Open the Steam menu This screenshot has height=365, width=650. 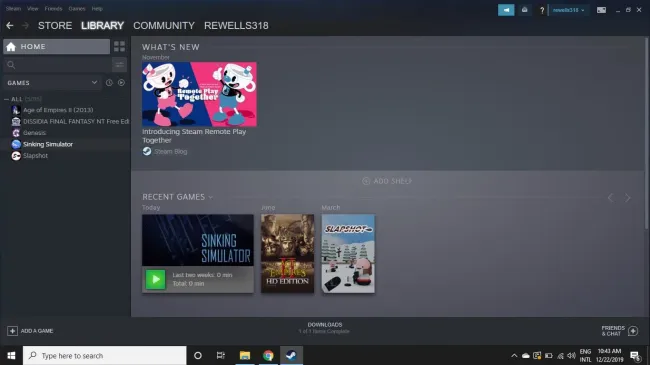coord(13,8)
